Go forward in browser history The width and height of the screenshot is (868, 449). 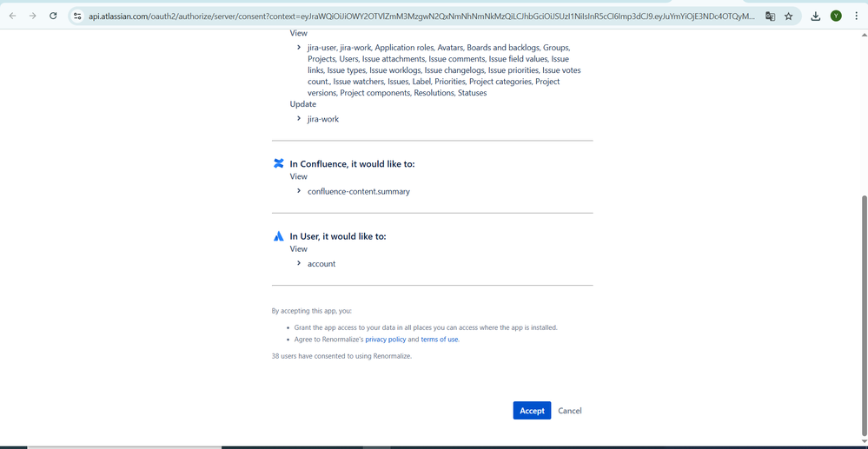[33, 16]
